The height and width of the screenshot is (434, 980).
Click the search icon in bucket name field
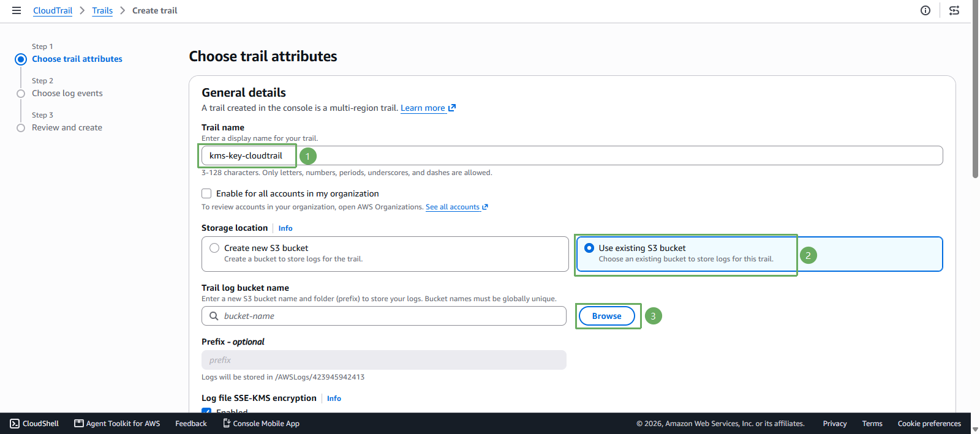[x=214, y=316]
